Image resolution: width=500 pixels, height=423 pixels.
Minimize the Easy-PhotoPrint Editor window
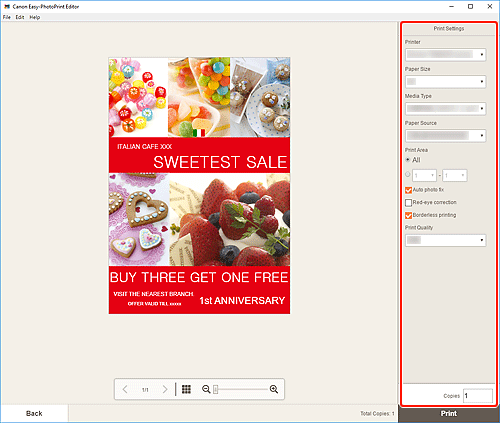[x=452, y=7]
